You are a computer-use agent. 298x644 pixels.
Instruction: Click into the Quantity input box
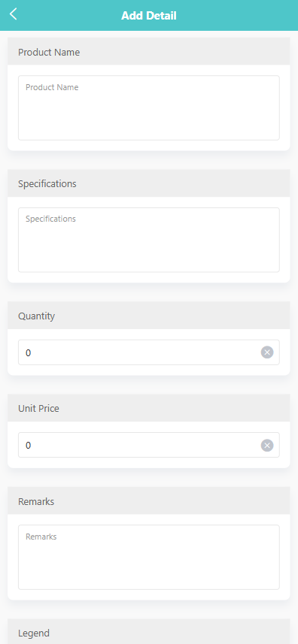[x=149, y=352]
